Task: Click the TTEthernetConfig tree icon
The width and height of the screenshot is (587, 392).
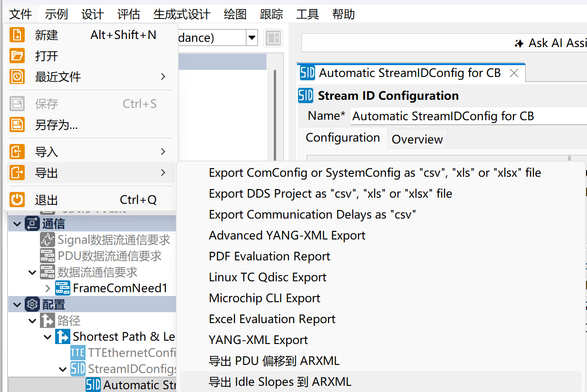Action: (78, 353)
